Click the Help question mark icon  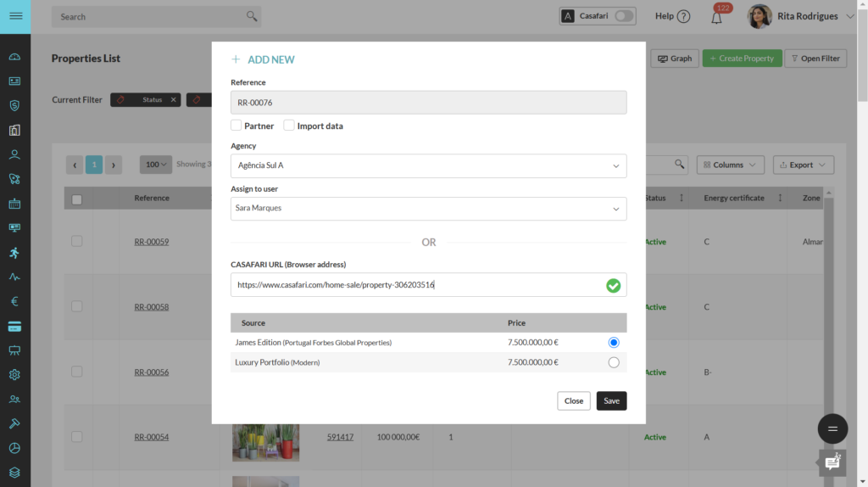683,17
